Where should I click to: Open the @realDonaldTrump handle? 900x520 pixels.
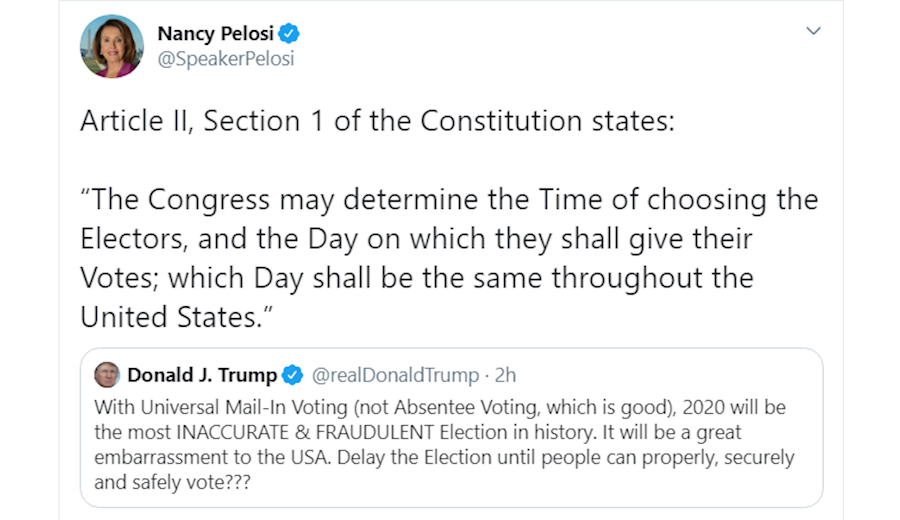click(x=395, y=376)
